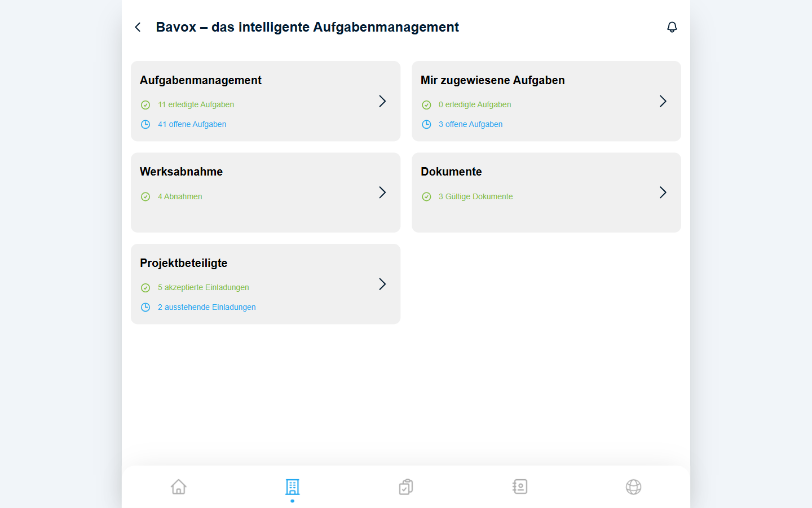Click clock icon beside 3 offene Aufgaben

pos(426,124)
